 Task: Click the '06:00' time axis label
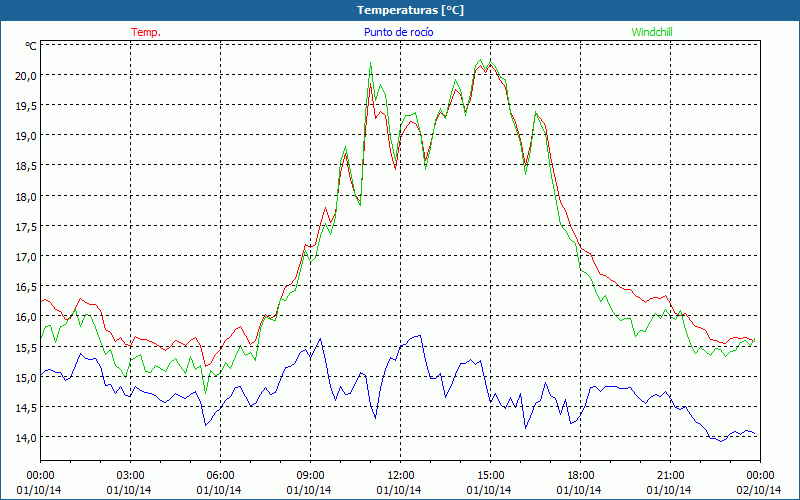pos(220,476)
